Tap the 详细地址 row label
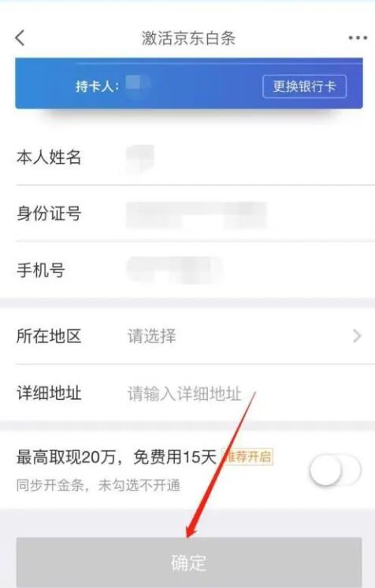The width and height of the screenshot is (375, 588). [48, 394]
